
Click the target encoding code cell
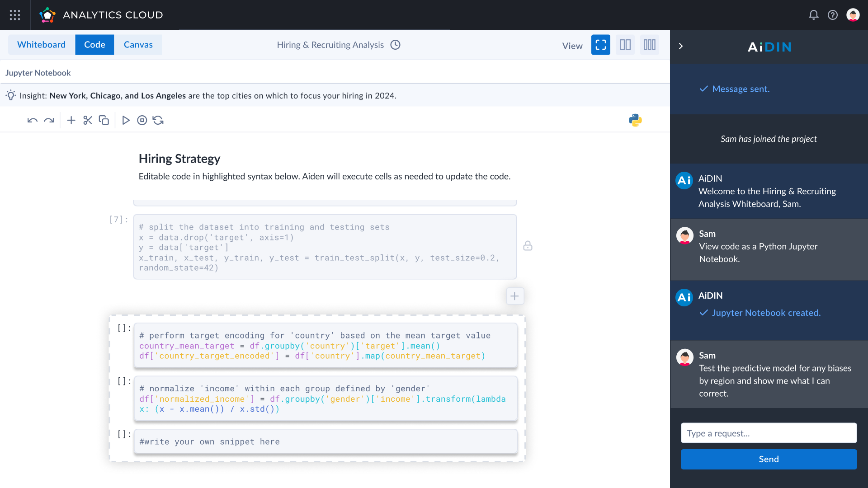325,345
